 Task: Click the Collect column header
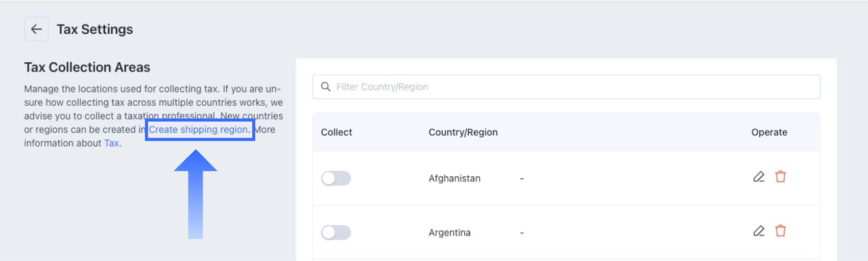point(336,132)
